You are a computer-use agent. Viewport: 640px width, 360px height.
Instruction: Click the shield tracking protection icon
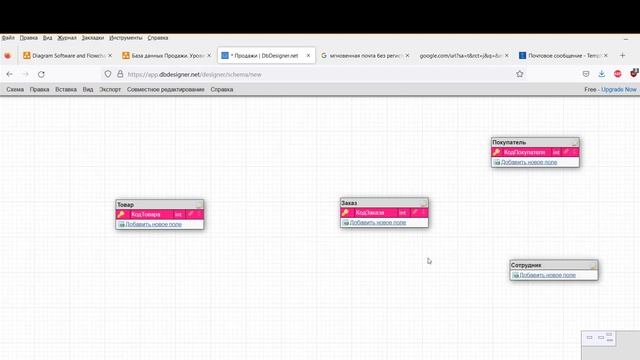pyautogui.click(x=108, y=74)
